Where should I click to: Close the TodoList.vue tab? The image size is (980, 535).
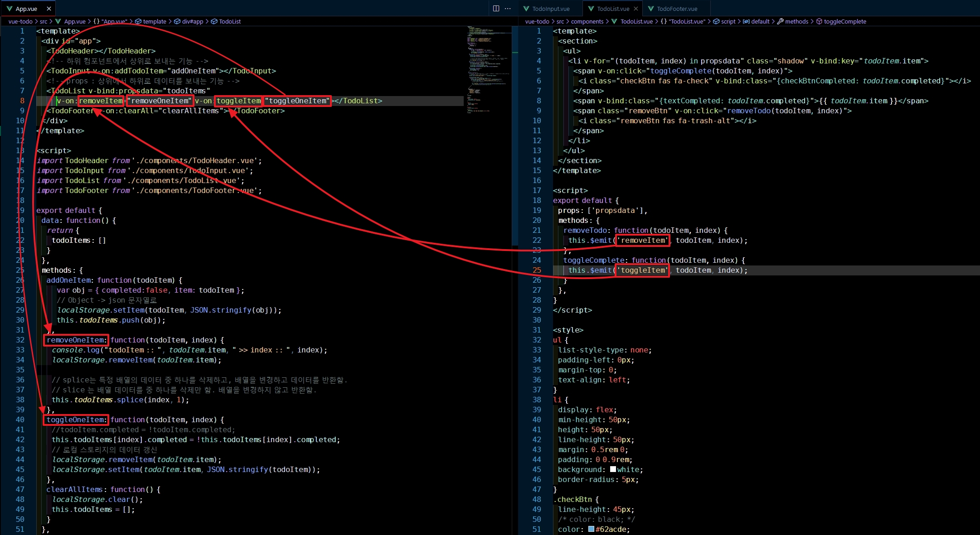point(636,9)
